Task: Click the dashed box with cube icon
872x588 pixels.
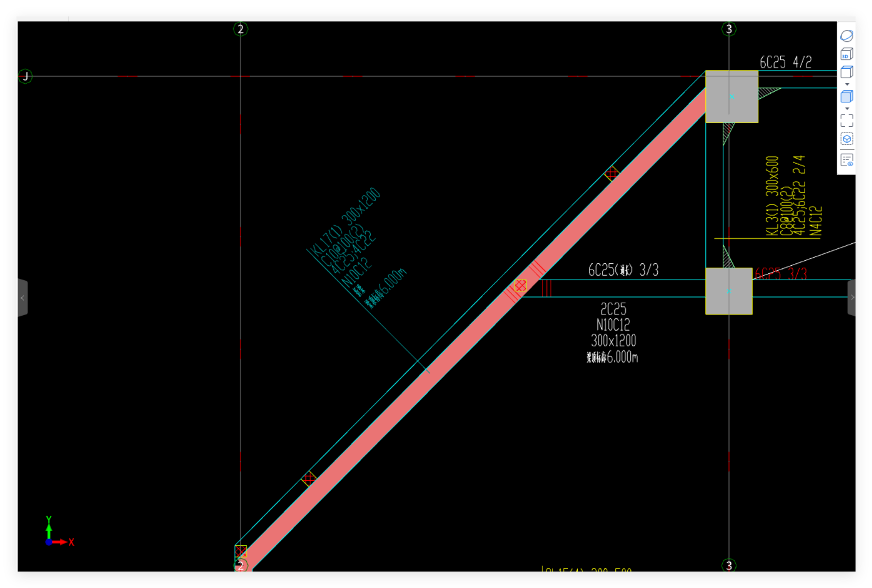Action: (847, 139)
